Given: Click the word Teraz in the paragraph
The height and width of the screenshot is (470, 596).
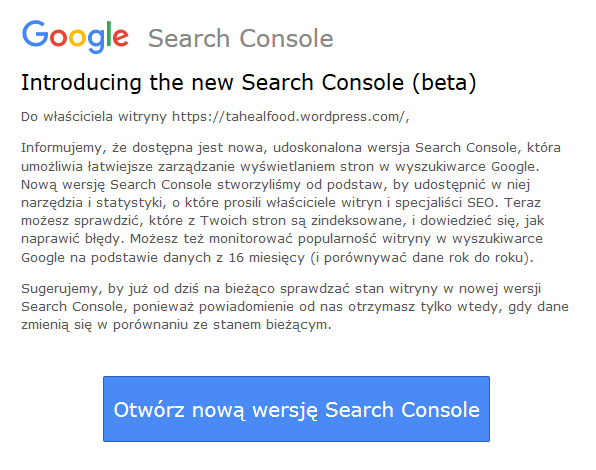Looking at the screenshot, I should click(523, 203).
